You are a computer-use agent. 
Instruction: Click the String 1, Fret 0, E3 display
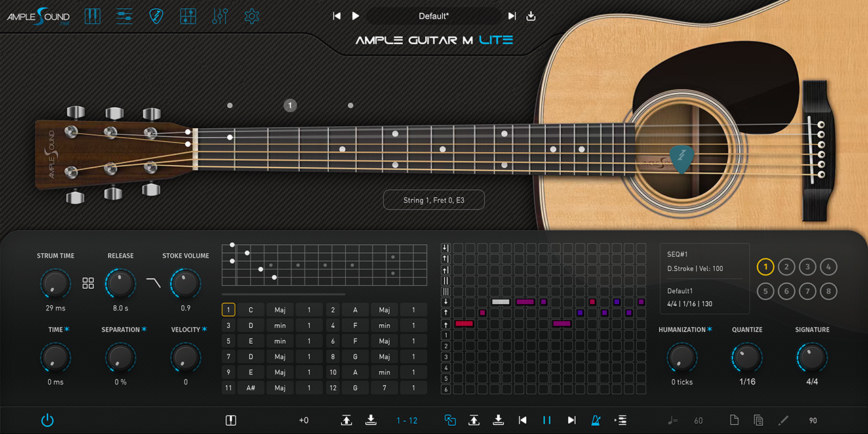click(434, 200)
